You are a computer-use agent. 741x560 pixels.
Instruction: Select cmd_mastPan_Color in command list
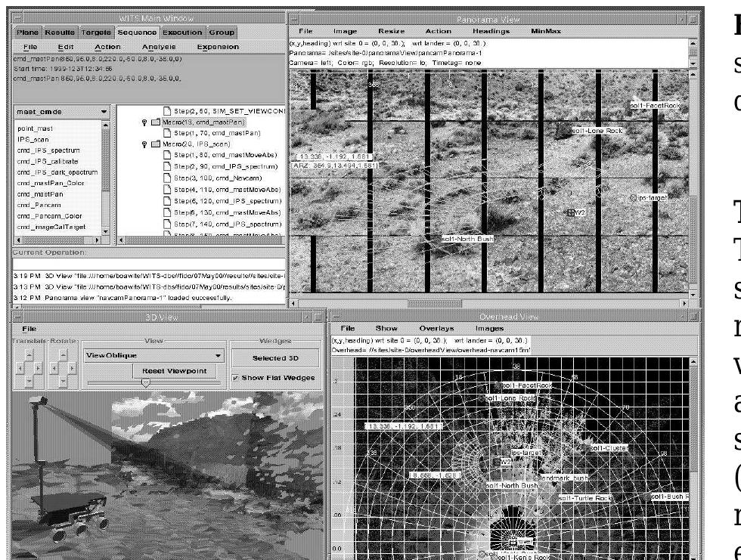point(51,183)
